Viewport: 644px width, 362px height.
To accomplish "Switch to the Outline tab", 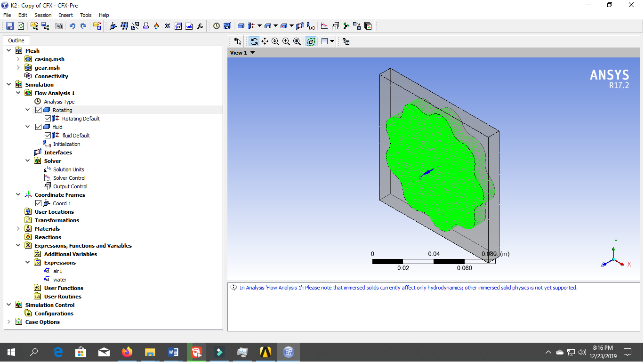I will coord(16,40).
